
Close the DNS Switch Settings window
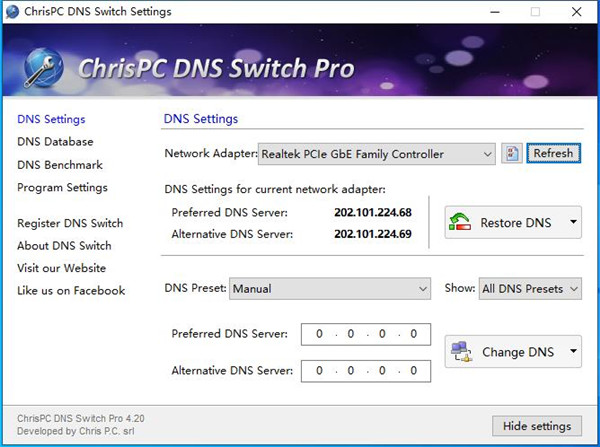[577, 12]
